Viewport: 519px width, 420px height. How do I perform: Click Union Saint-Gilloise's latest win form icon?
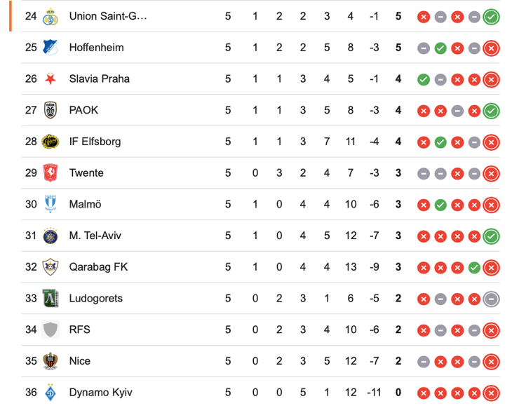click(x=491, y=16)
